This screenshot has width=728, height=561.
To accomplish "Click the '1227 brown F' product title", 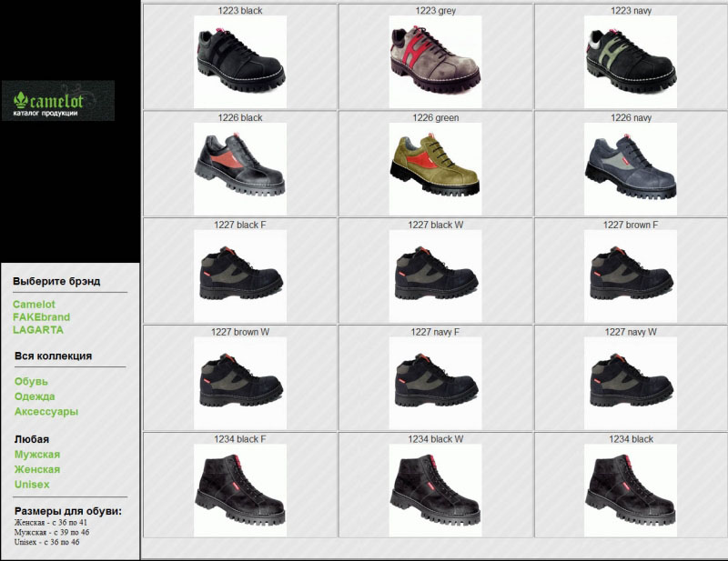I will [631, 225].
